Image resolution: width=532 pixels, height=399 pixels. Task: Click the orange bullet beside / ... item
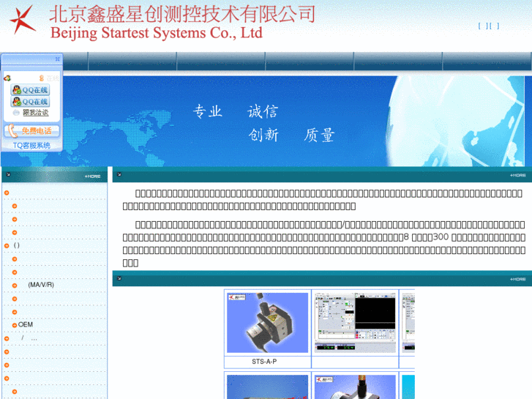pos(7,338)
